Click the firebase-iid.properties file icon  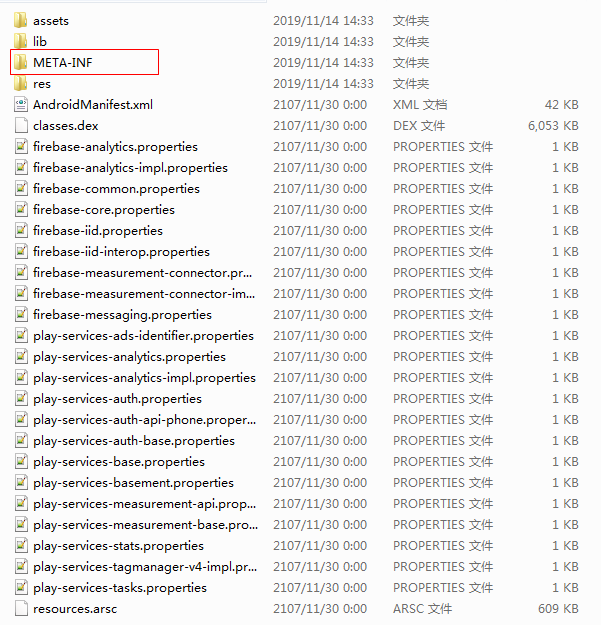21,230
